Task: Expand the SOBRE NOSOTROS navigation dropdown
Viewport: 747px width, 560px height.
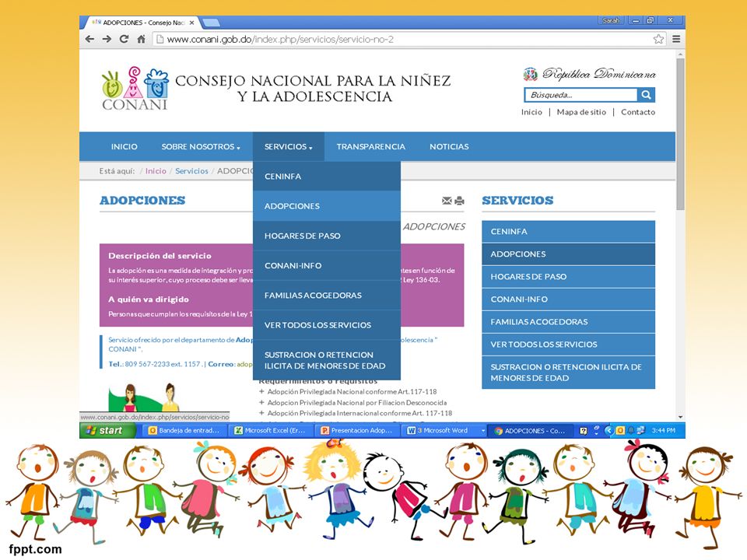Action: pos(201,147)
